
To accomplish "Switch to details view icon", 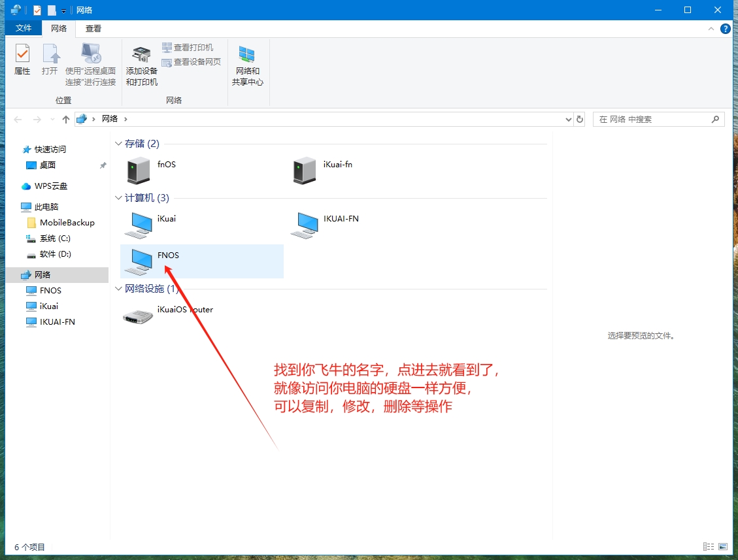I will (709, 547).
